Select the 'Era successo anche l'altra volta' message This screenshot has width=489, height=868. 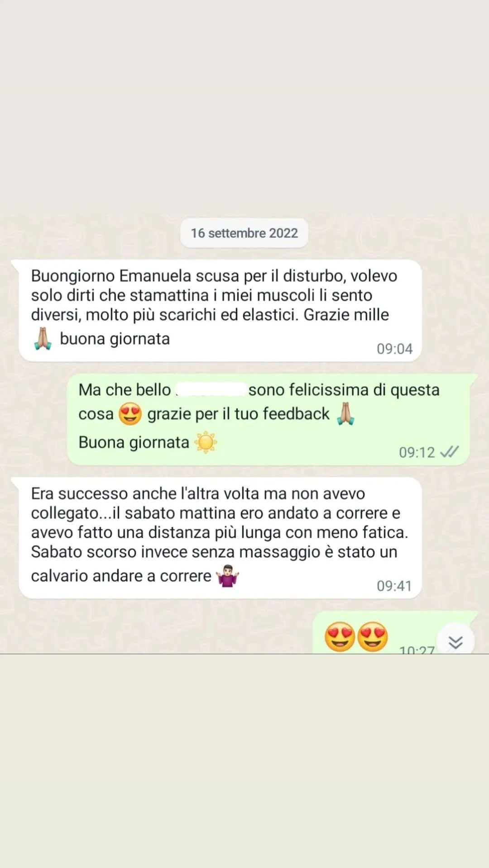point(220,538)
